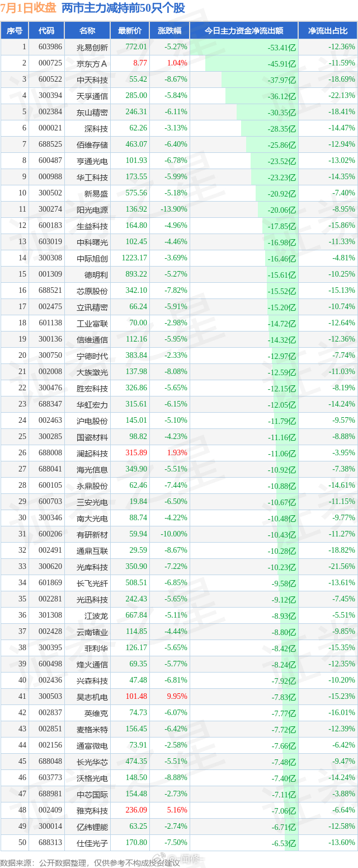Viewport: 358px width, 868px height.
Task: Click 光库科技 outflow ratio -21.56%
Action: click(341, 567)
